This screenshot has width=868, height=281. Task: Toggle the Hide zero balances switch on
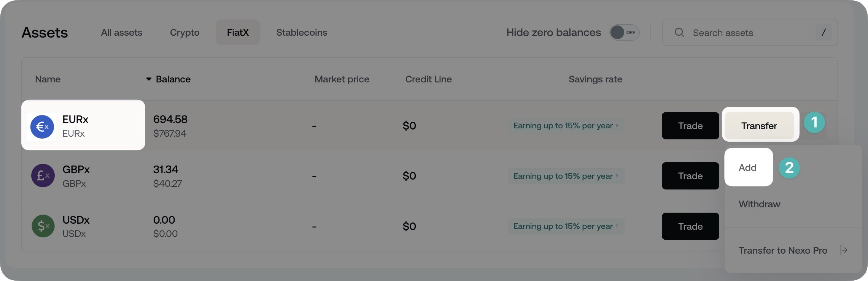(624, 32)
